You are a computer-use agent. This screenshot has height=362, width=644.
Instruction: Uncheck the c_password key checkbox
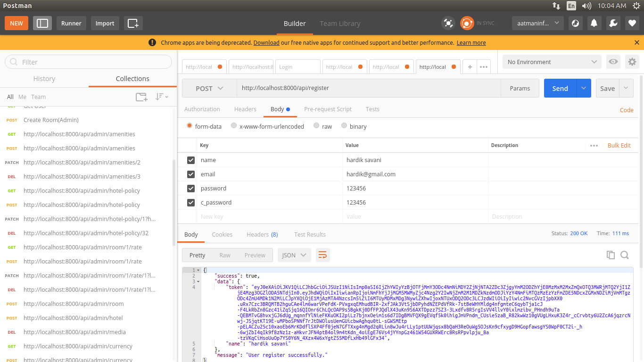[x=191, y=203]
